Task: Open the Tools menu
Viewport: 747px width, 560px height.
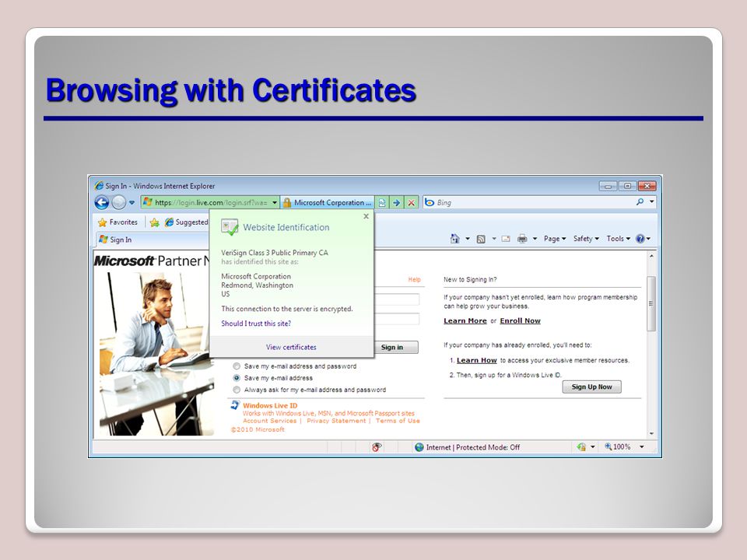Action: pos(618,239)
